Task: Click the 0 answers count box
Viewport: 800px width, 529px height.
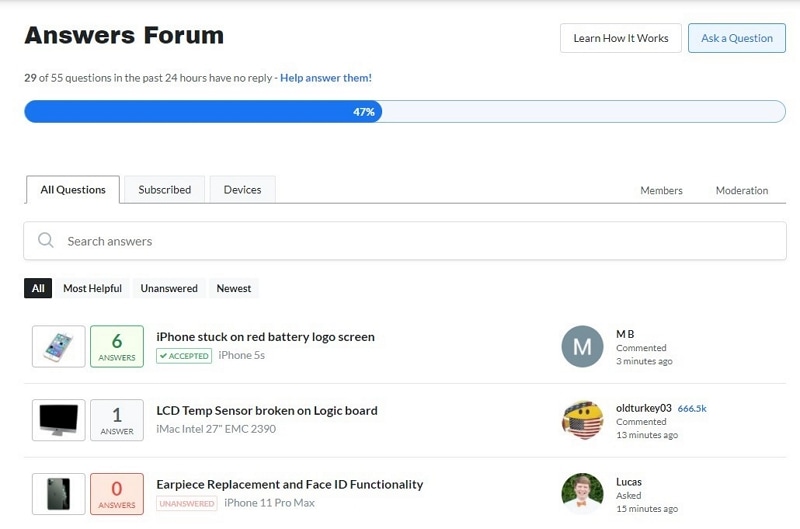Action: point(117,494)
